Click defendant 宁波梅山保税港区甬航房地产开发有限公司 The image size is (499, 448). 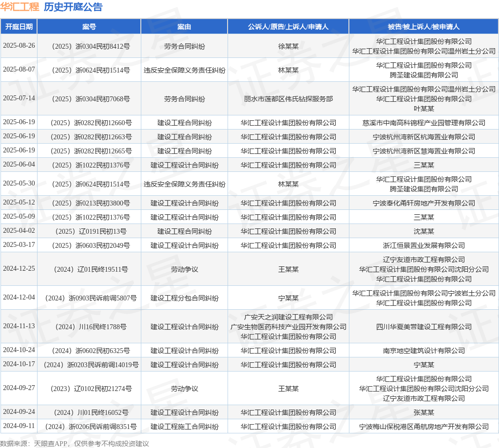click(424, 427)
